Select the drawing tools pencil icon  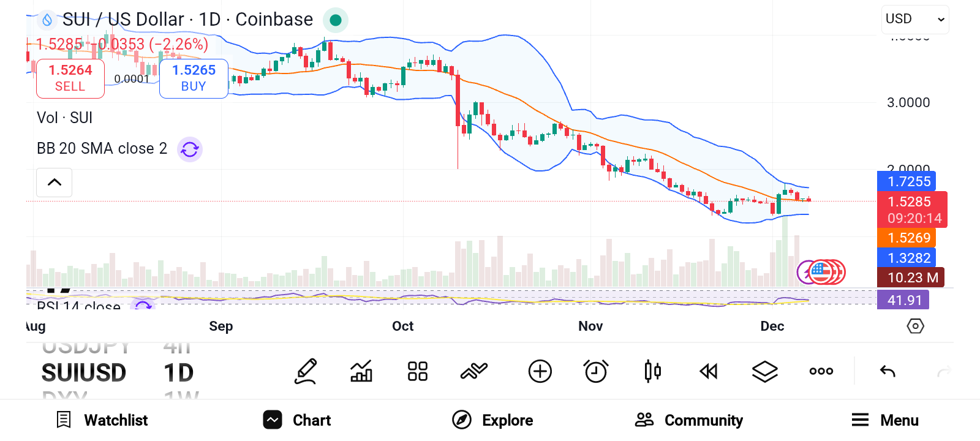click(306, 371)
